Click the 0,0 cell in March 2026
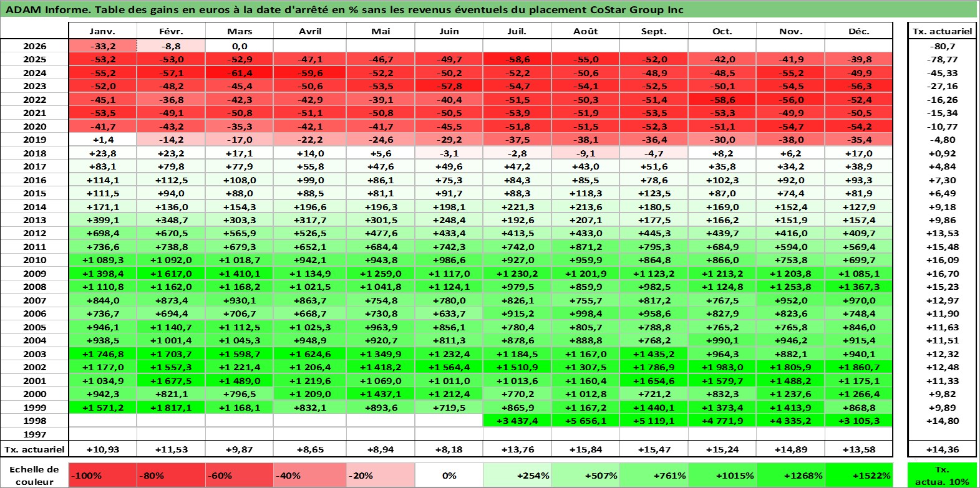 tap(240, 46)
